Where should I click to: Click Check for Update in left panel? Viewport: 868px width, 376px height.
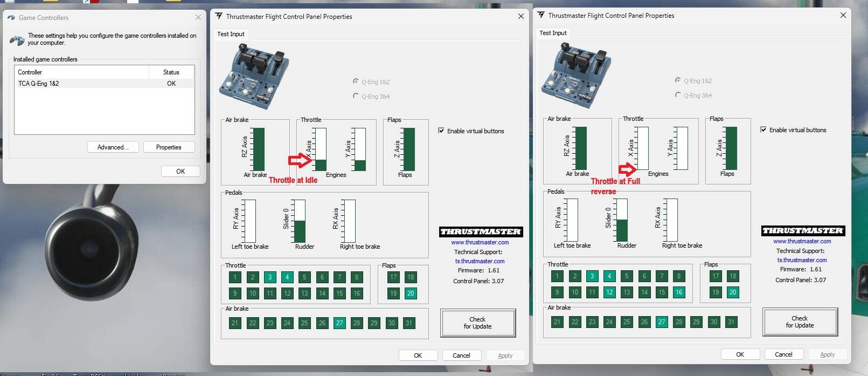click(x=478, y=323)
